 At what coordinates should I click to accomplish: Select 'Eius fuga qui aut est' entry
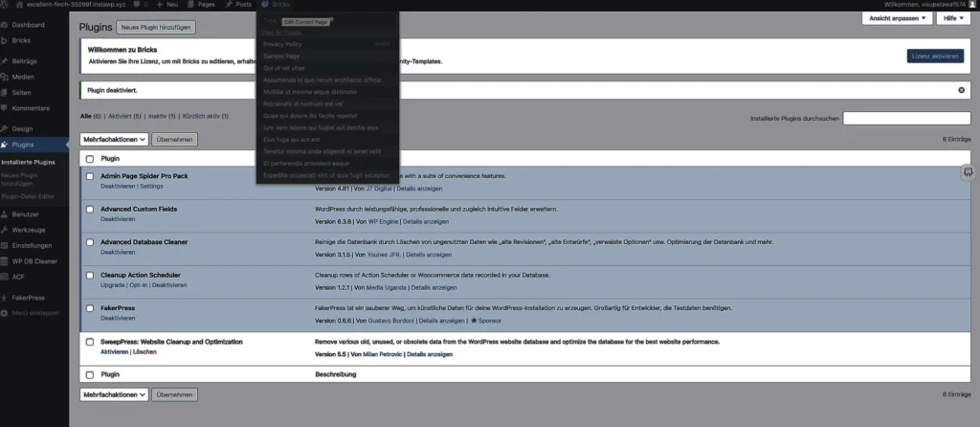click(291, 140)
